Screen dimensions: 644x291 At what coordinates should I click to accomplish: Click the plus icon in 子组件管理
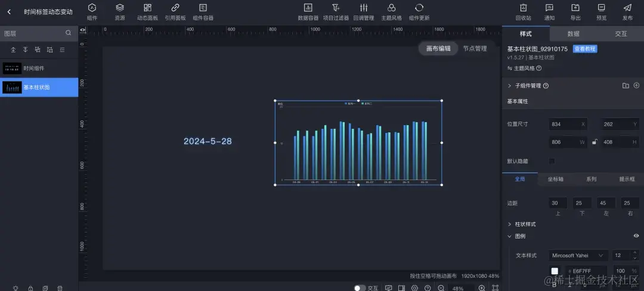click(636, 86)
